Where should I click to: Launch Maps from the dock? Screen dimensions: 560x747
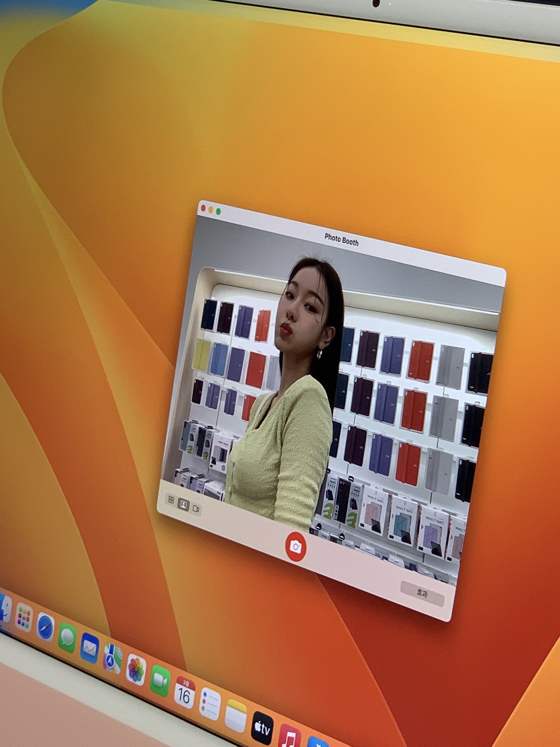click(x=113, y=659)
